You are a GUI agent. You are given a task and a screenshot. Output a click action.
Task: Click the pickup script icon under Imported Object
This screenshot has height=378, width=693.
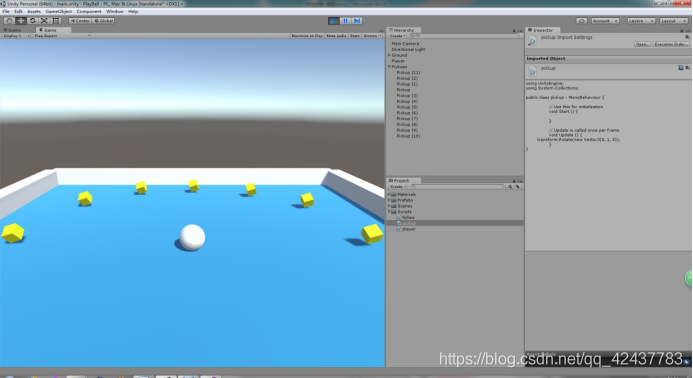click(533, 71)
